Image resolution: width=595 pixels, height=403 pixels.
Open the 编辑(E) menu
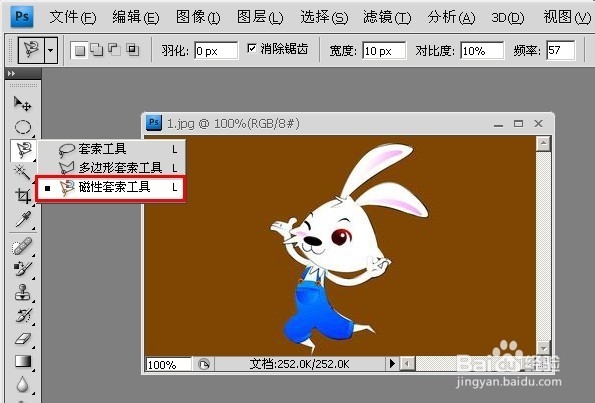pos(135,17)
